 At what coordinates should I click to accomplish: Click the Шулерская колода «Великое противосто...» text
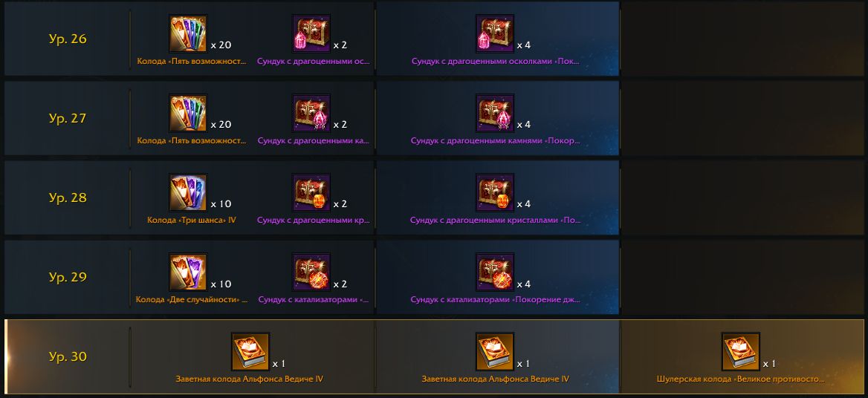741,379
